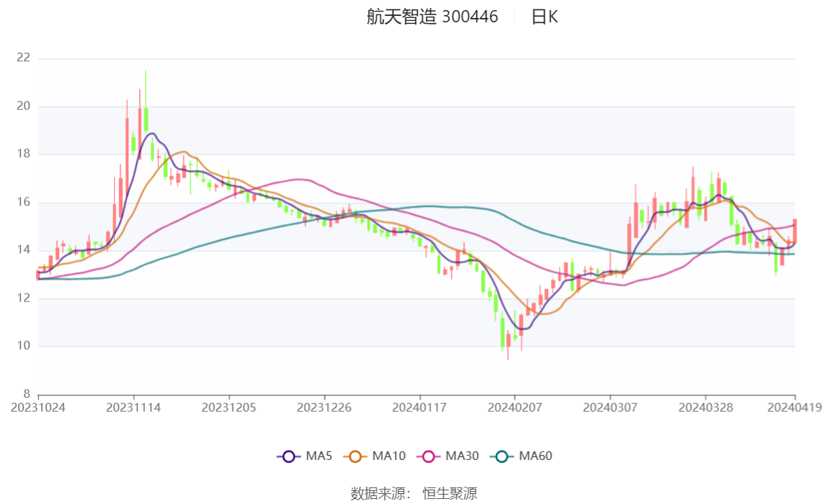Hide the MA60 line via label

(x=535, y=456)
